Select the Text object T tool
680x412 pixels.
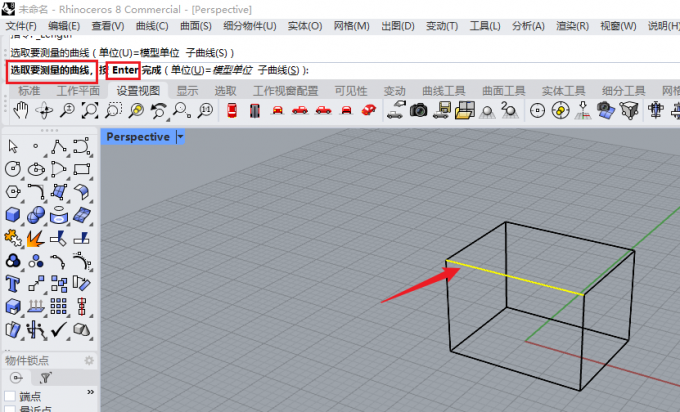13,284
